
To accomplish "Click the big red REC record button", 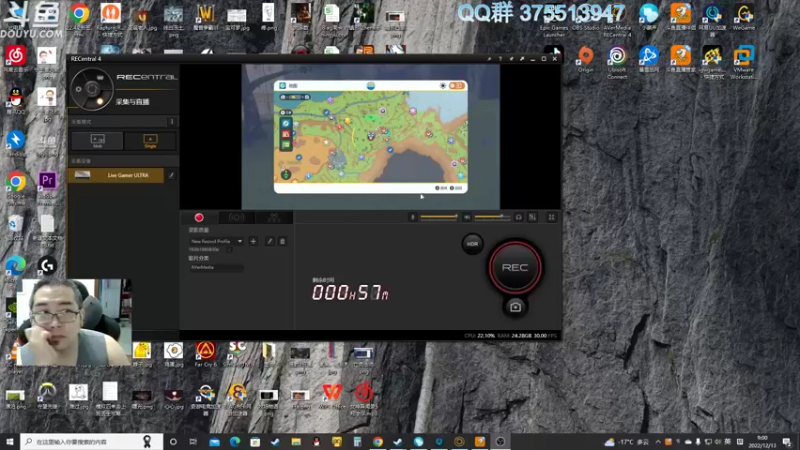I will pyautogui.click(x=515, y=267).
